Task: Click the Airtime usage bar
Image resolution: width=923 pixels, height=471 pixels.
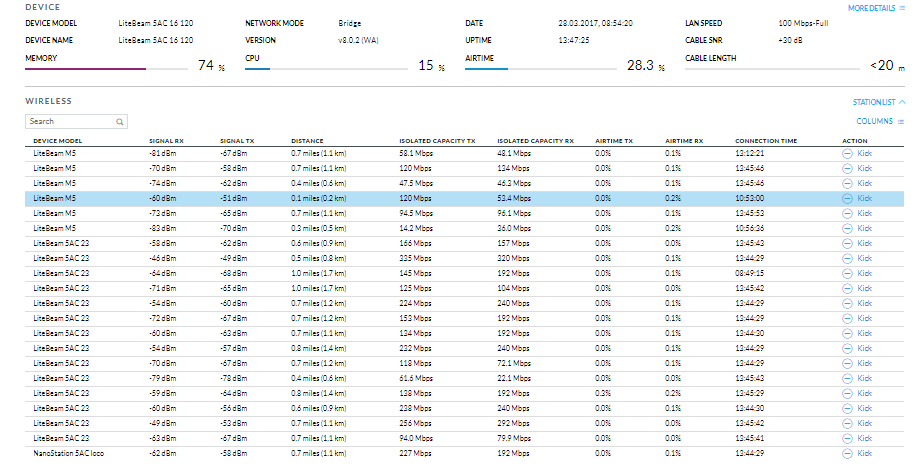Action: (x=540, y=69)
